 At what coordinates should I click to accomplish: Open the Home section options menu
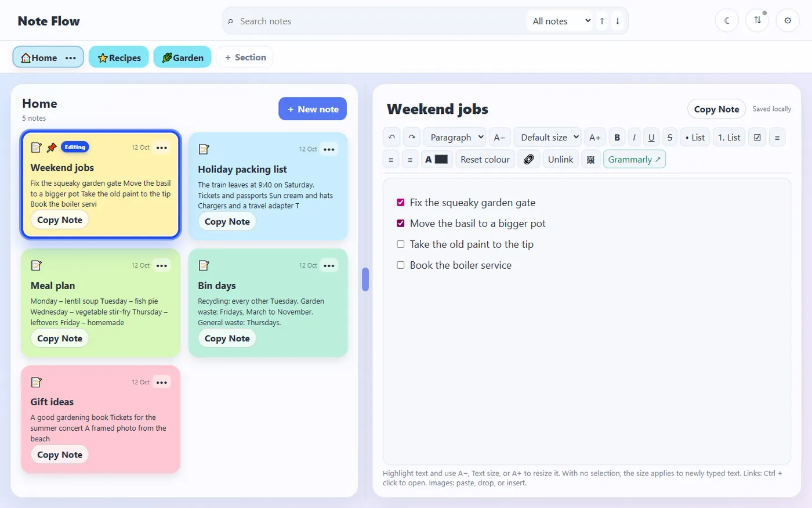[x=71, y=57]
